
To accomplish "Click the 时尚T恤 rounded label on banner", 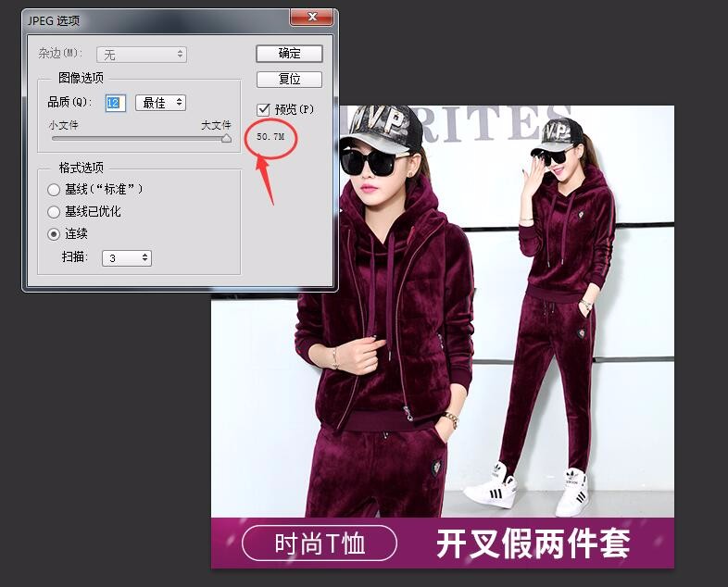I will click(x=320, y=543).
